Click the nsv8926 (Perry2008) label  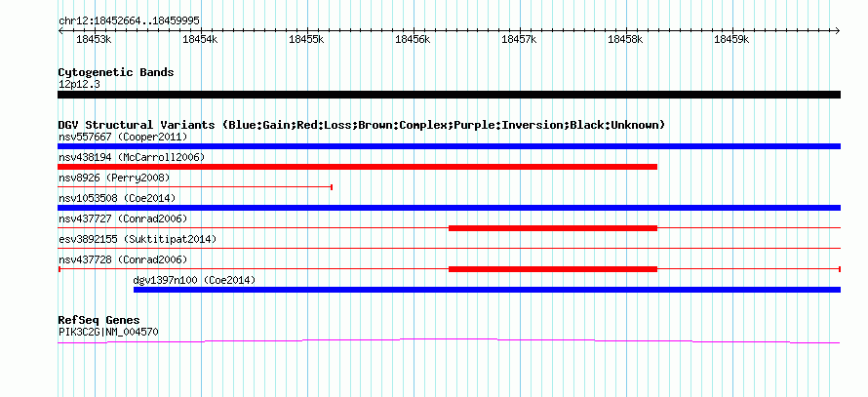click(x=114, y=178)
